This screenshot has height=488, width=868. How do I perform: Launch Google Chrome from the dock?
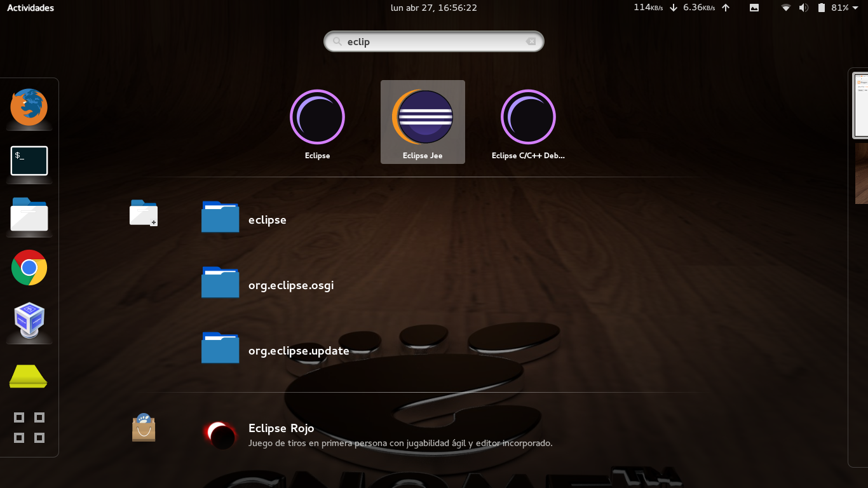(29, 268)
